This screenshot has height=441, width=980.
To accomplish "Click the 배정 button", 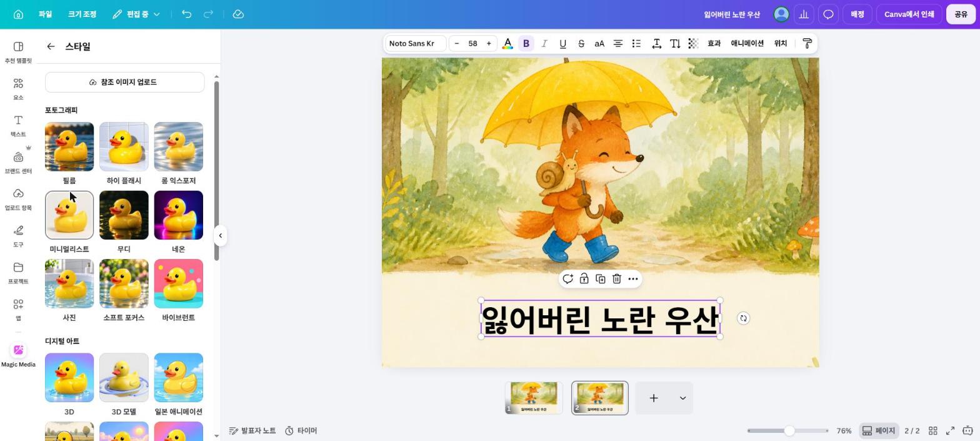I will [857, 14].
